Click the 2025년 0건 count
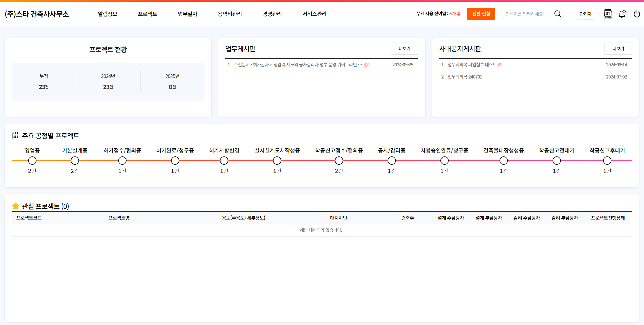 172,87
